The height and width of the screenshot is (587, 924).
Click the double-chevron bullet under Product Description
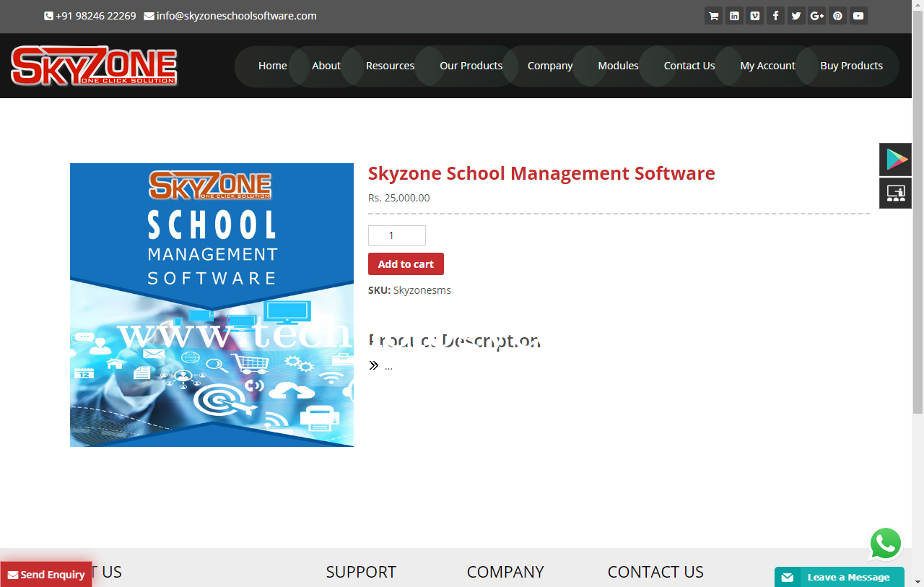[x=373, y=365]
